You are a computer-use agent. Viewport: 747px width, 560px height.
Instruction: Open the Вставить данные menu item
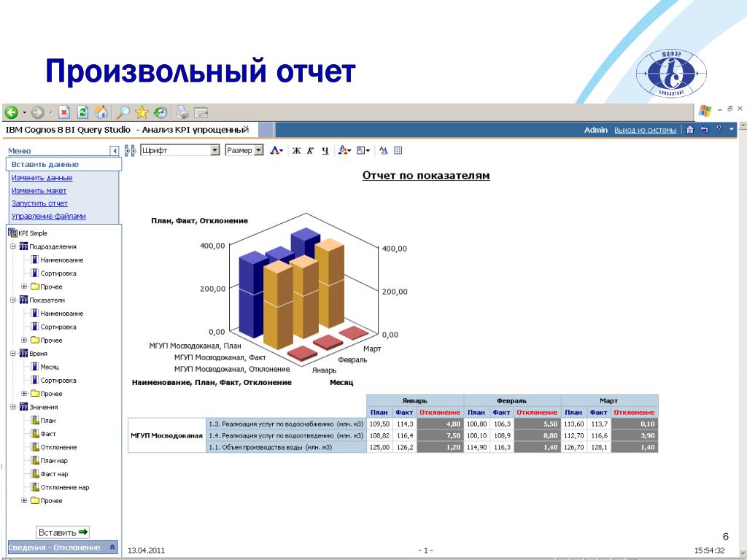click(44, 164)
